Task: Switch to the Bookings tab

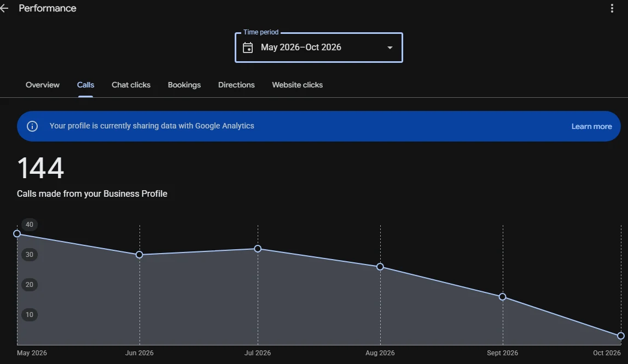Action: [x=184, y=85]
